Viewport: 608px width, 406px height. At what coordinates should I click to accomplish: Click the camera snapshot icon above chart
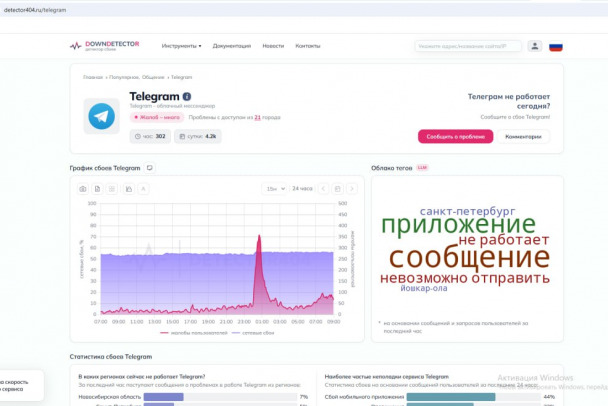[83, 188]
